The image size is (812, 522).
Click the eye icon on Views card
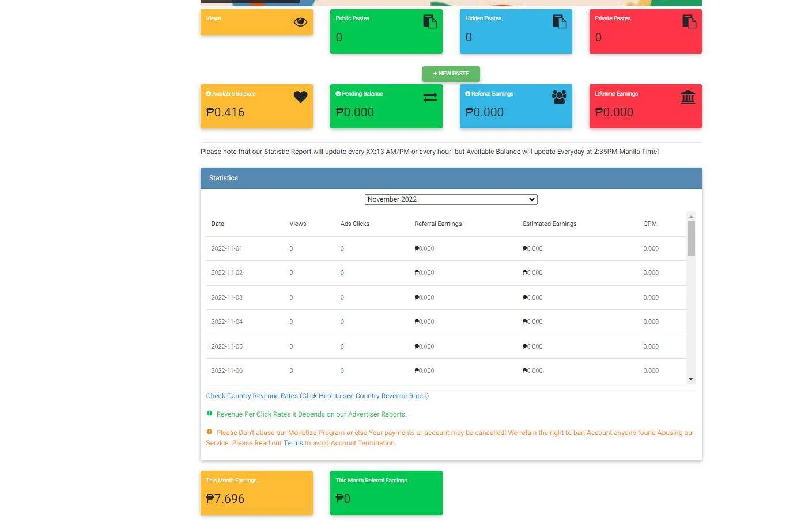[300, 22]
